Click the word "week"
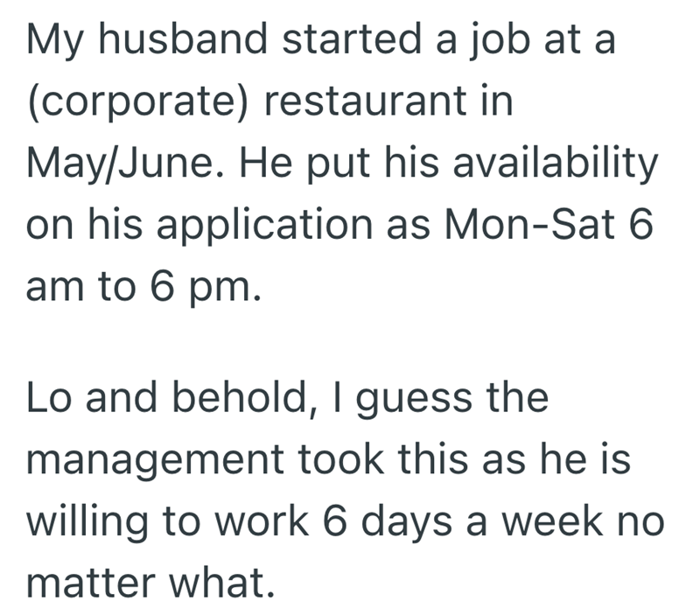Screen dimensions: 700x615 point(551,521)
